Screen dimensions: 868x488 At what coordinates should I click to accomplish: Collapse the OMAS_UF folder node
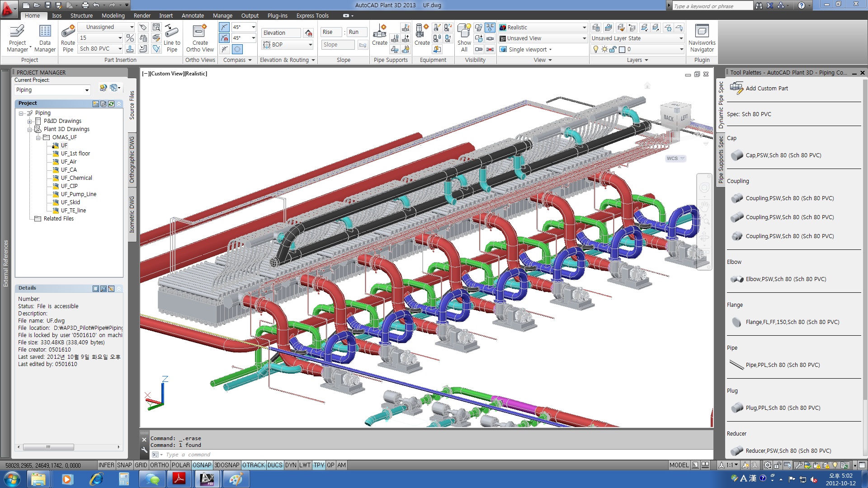point(38,137)
